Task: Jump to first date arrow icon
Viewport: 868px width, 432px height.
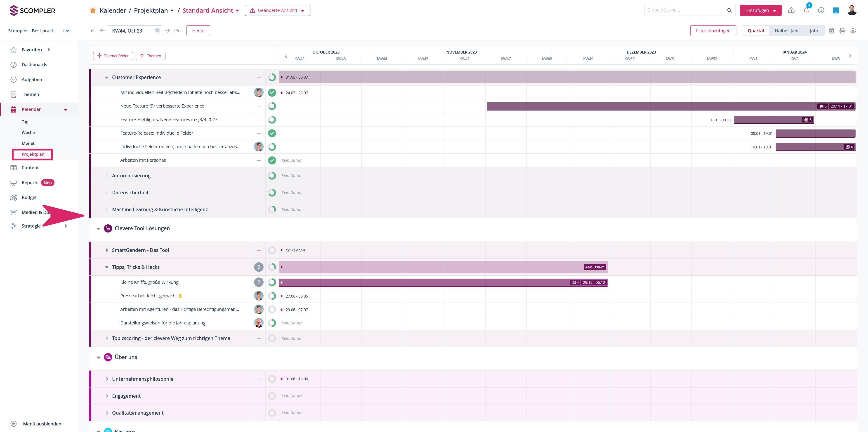Action: (93, 31)
